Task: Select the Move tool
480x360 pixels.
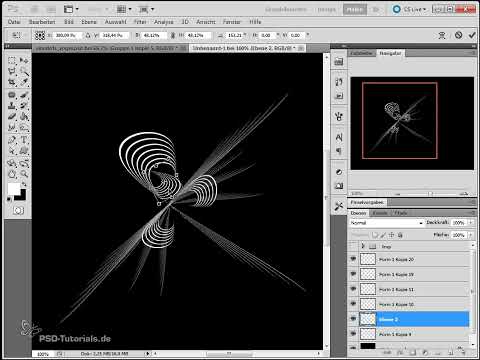Action: click(x=24, y=60)
